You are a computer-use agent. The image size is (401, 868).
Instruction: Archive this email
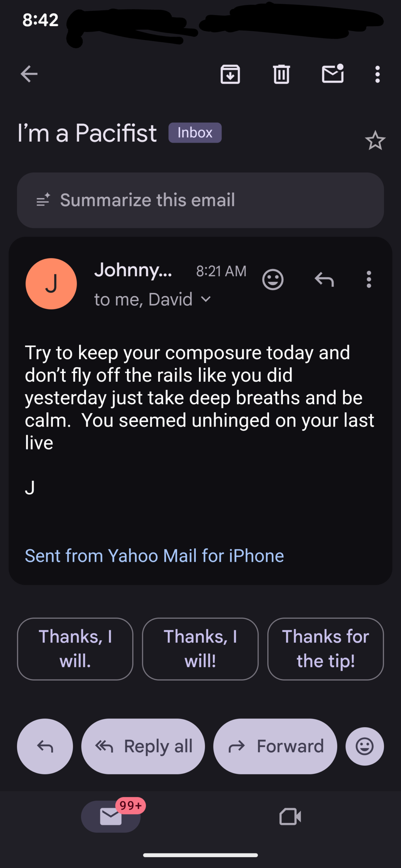230,74
